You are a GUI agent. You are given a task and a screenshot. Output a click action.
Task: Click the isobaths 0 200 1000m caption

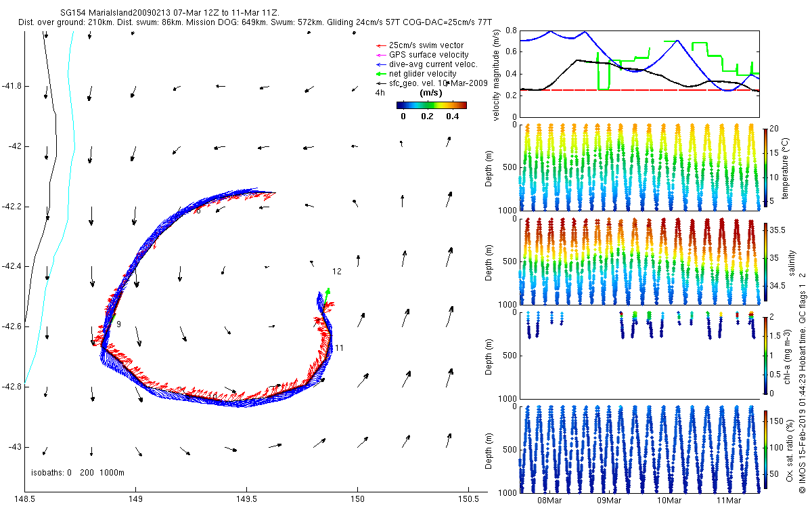(x=76, y=473)
